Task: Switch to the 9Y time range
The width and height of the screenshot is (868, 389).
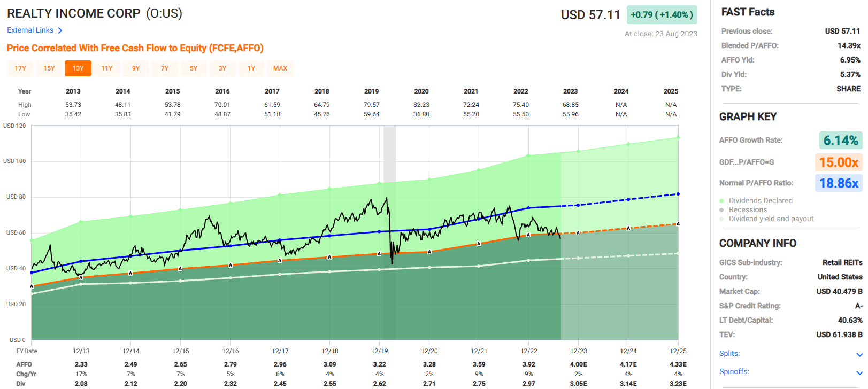Action: coord(136,68)
